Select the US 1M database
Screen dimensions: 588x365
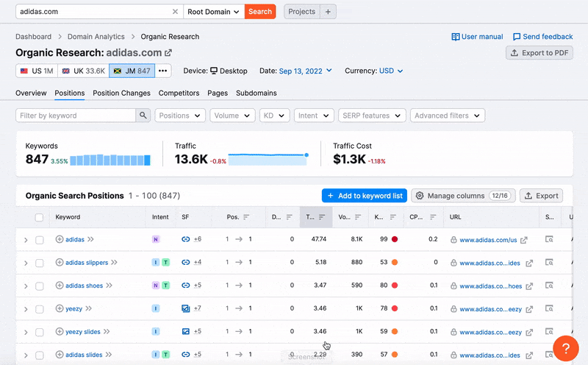click(37, 71)
